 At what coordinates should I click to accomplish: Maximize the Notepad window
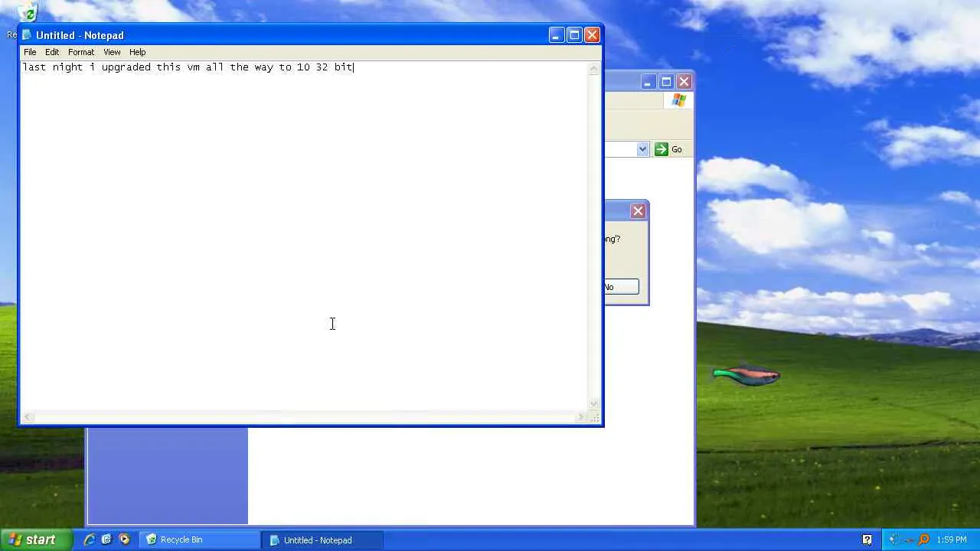point(574,35)
